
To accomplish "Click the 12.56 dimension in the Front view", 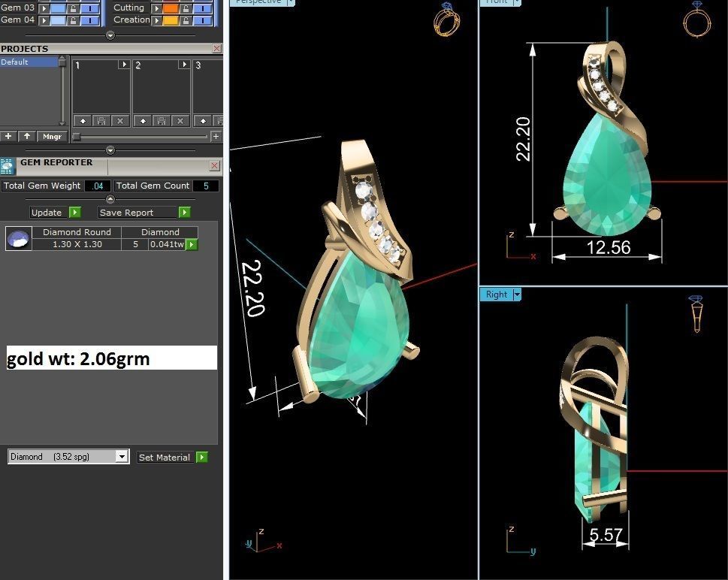I will click(x=609, y=247).
